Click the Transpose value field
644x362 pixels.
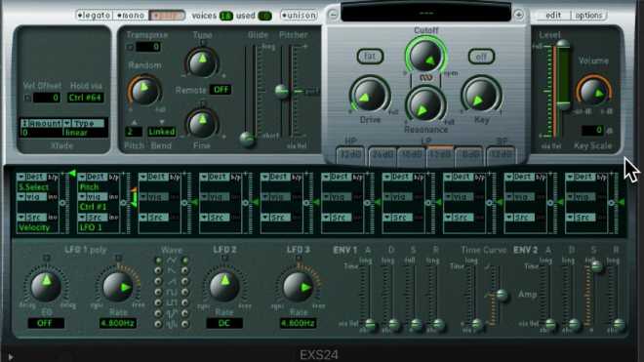click(148, 47)
